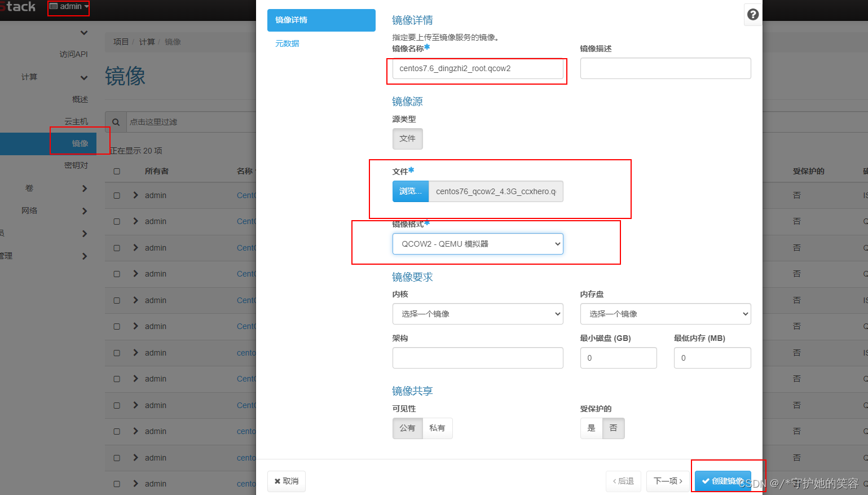Open the help question mark icon
This screenshot has height=495, width=868.
point(753,15)
